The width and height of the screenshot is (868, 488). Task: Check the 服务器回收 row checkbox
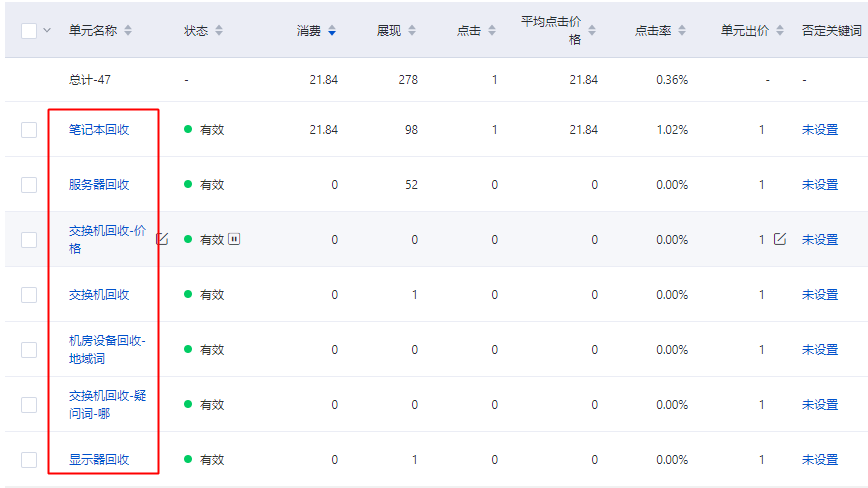pos(29,185)
